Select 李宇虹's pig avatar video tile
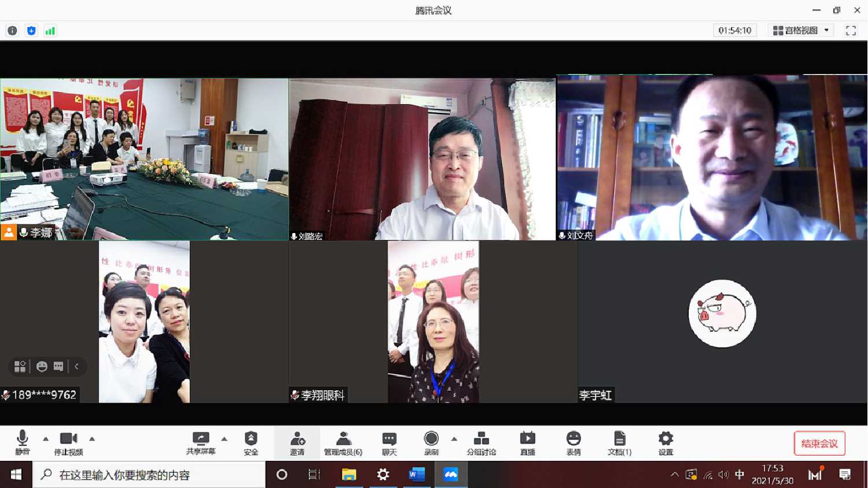This screenshot has height=488, width=868. (722, 314)
